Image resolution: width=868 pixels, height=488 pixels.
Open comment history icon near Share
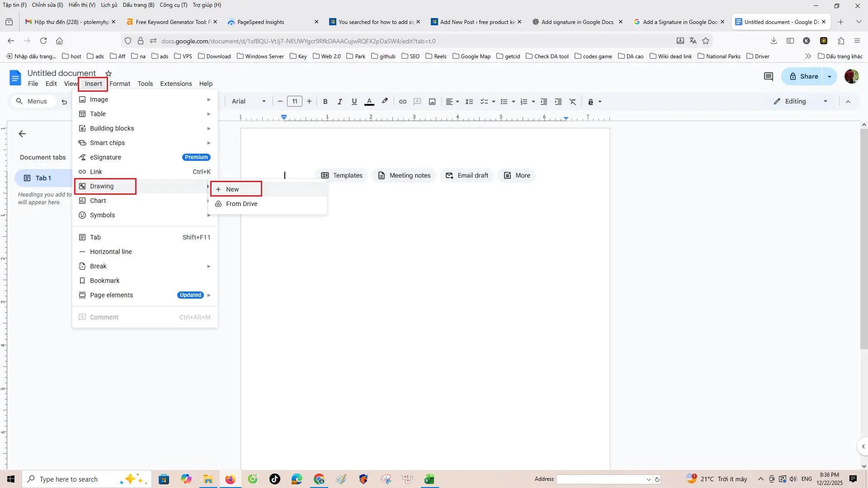[x=768, y=76]
